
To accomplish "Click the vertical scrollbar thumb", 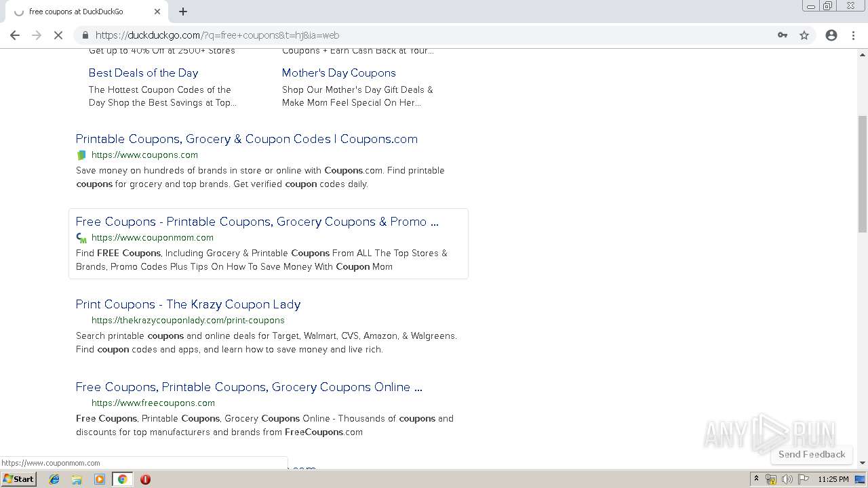I will click(x=863, y=174).
